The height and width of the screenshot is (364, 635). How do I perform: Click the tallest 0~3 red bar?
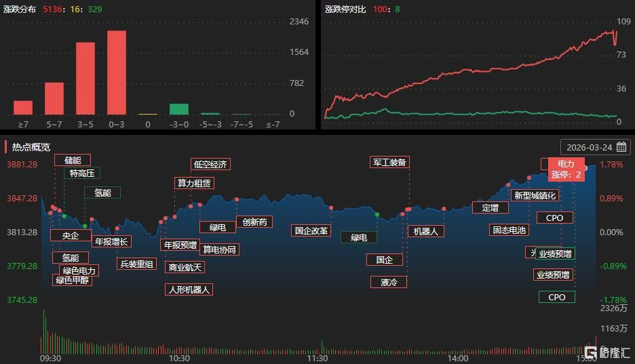(117, 73)
